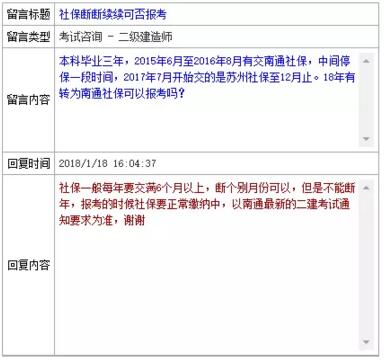
Task: Click inside the blue message content text area
Action: (208, 100)
